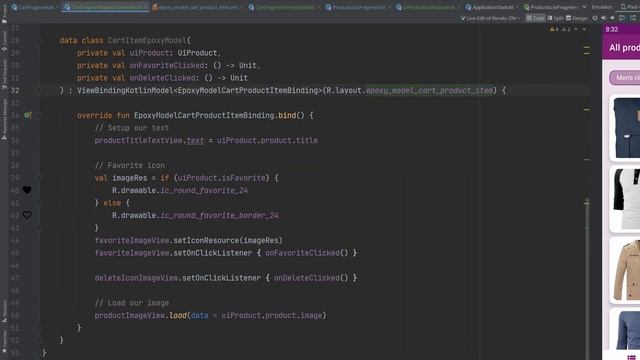Image resolution: width=640 pixels, height=360 pixels.
Task: Tap the Men's clothing chip in emulator
Action: click(624, 78)
